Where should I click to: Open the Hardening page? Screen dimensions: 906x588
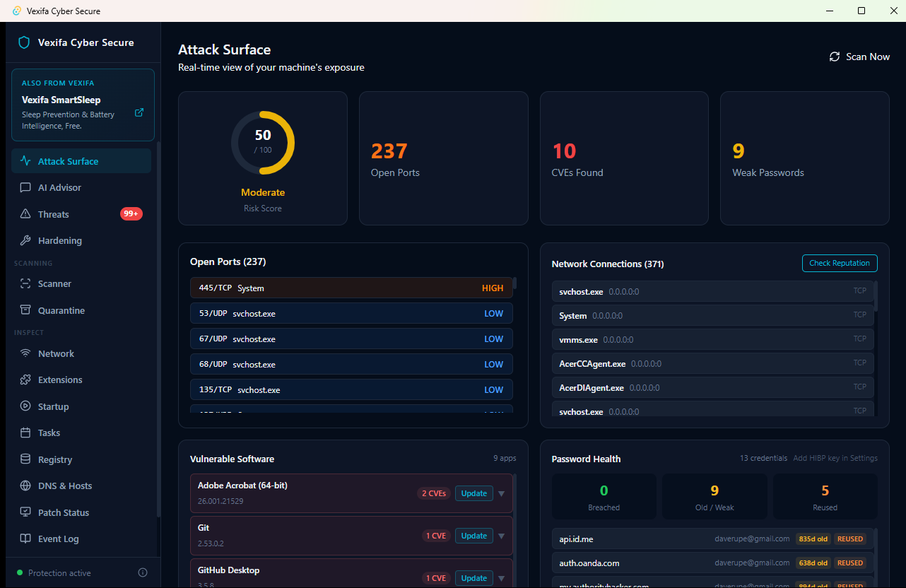[x=81, y=240]
